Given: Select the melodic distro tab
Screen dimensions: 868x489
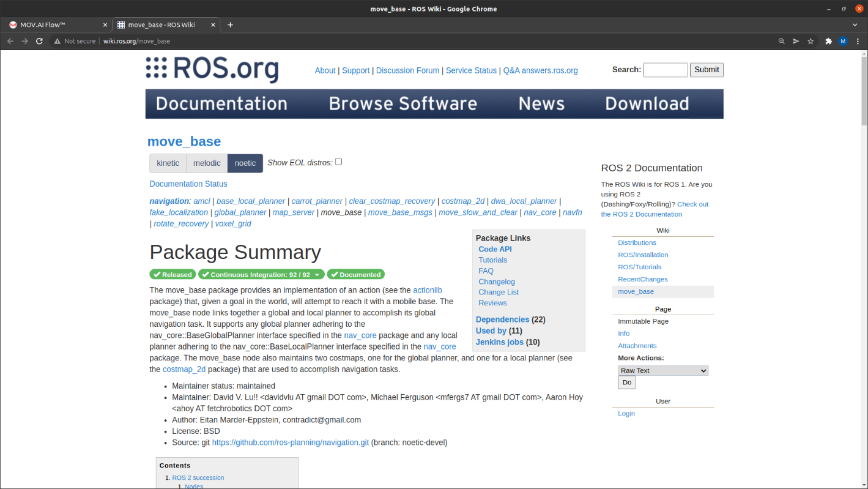Looking at the screenshot, I should [207, 163].
